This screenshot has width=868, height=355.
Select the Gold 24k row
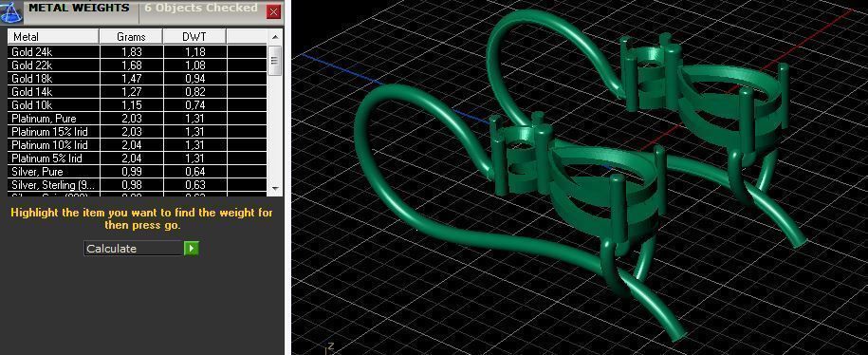point(138,51)
